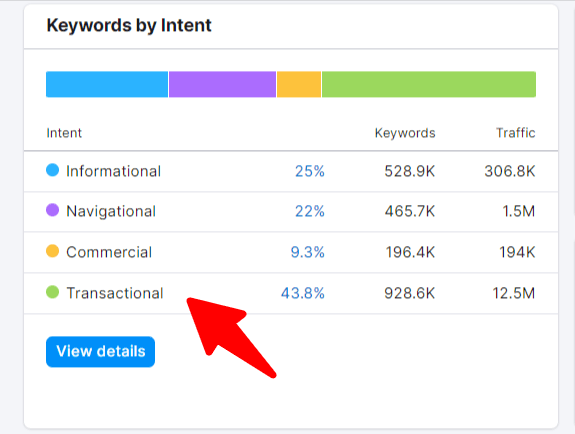This screenshot has width=575, height=434.
Task: Open the 22% Navigational percentage link
Action: (310, 211)
